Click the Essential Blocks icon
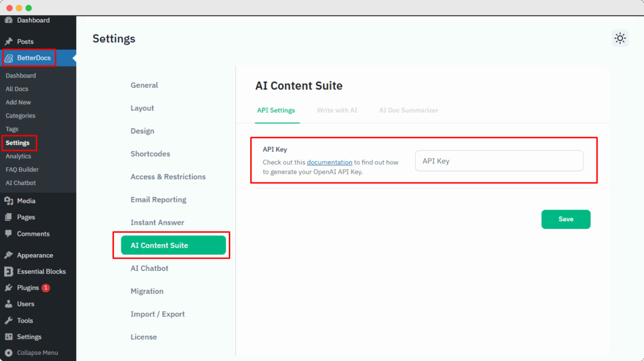The width and height of the screenshot is (644, 361). [9, 272]
